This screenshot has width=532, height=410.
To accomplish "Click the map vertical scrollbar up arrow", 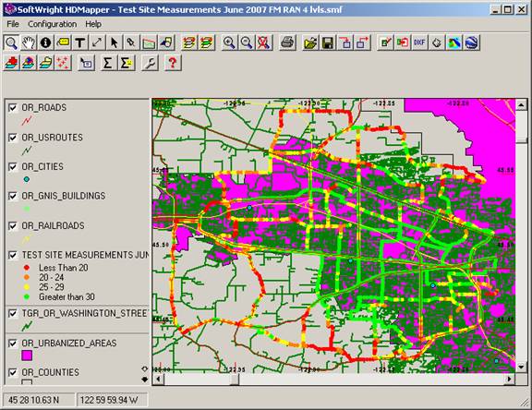I will [521, 105].
